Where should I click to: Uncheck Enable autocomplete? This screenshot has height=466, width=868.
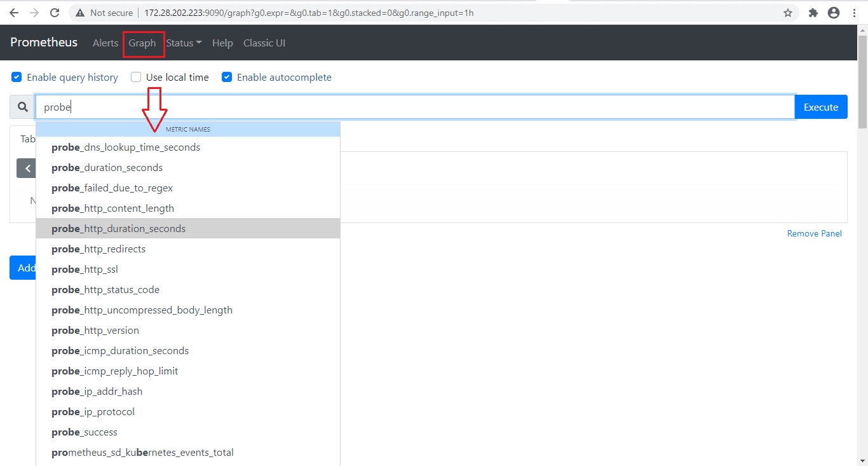tap(227, 77)
